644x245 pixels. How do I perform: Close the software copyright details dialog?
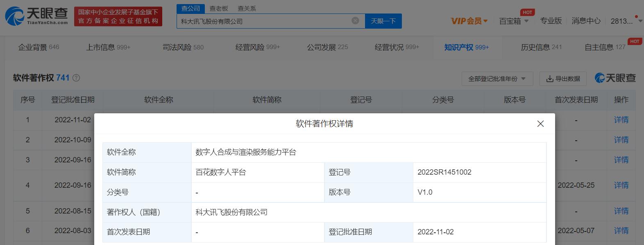coord(540,124)
